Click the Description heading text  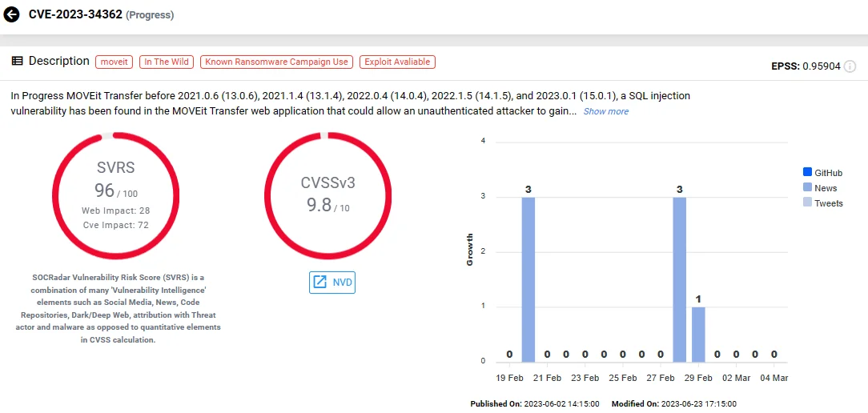[x=58, y=61]
